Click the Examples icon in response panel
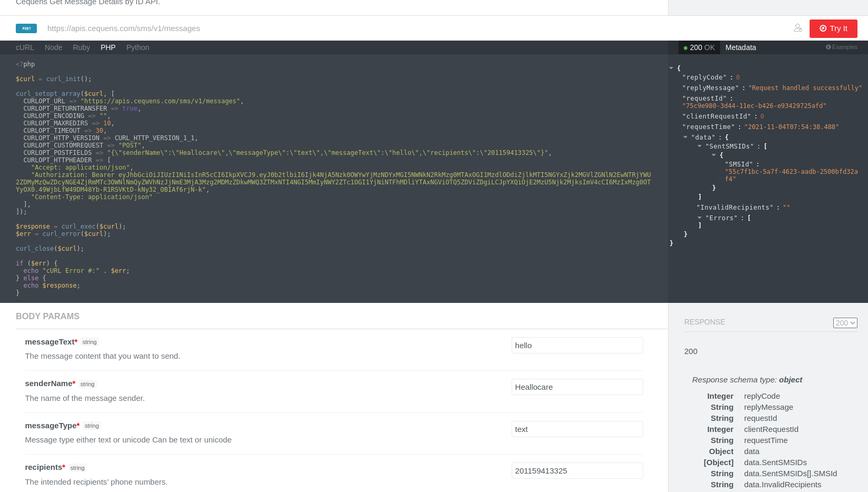 pyautogui.click(x=829, y=47)
